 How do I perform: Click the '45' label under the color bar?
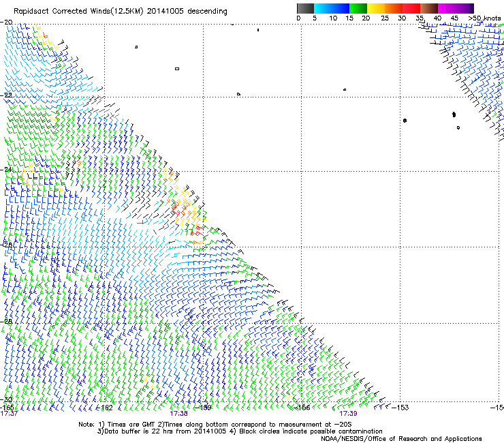454,18
